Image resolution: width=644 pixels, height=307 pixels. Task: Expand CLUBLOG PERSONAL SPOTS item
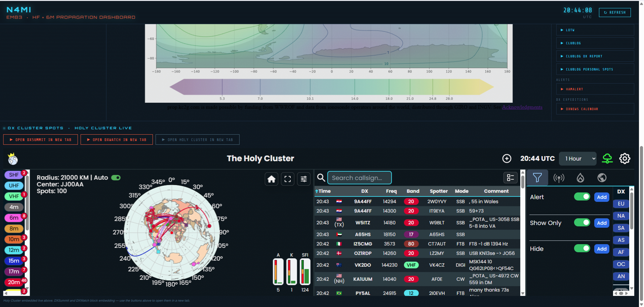pyautogui.click(x=595, y=69)
